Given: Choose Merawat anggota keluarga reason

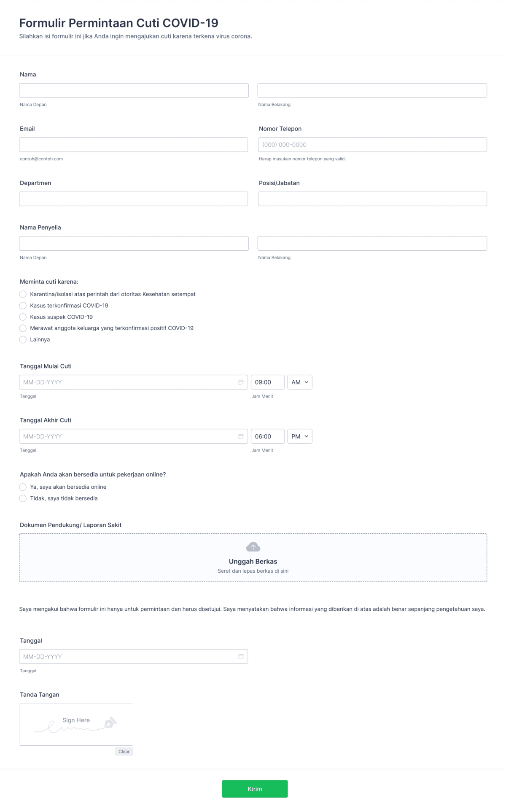Looking at the screenshot, I should 23,328.
